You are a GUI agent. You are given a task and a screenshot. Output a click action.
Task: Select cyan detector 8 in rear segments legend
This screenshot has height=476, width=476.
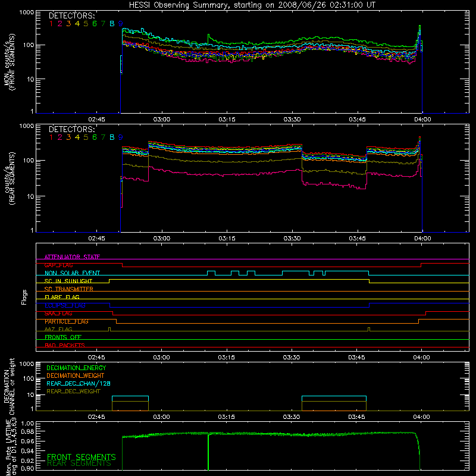click(112, 137)
